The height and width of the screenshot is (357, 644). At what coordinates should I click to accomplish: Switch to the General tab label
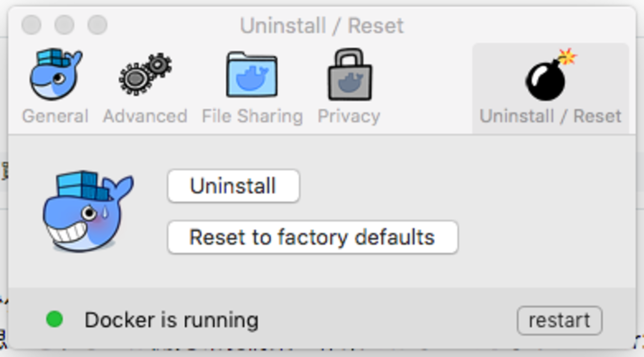click(55, 116)
